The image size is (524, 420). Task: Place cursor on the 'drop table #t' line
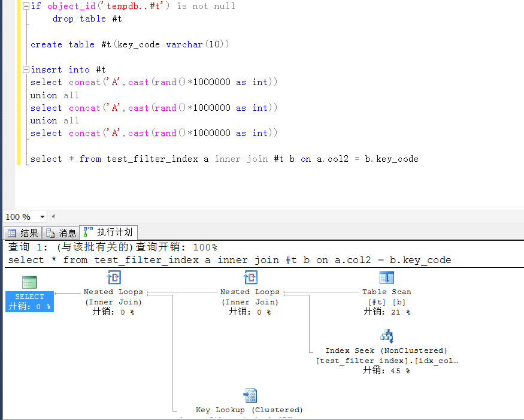pyautogui.click(x=87, y=19)
